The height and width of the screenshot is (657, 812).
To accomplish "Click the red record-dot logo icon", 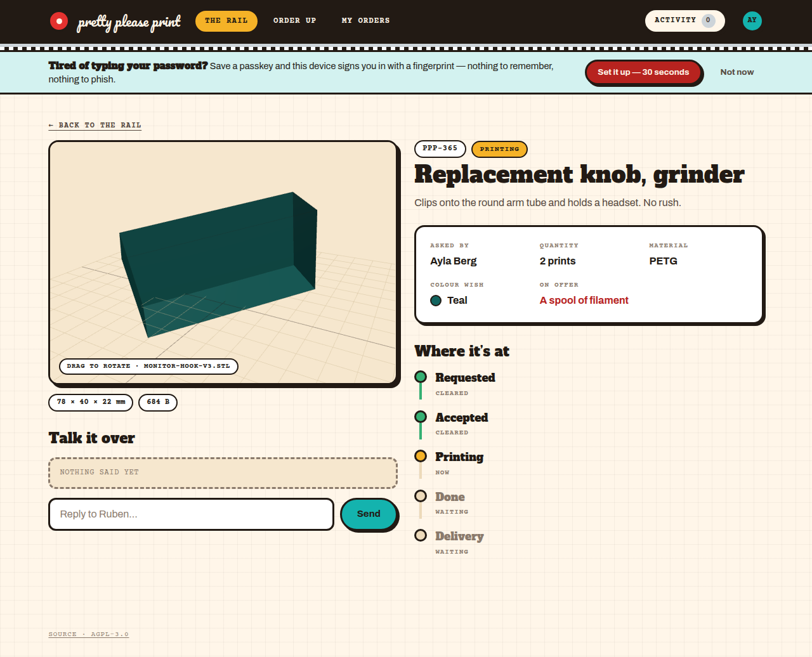I will [59, 21].
